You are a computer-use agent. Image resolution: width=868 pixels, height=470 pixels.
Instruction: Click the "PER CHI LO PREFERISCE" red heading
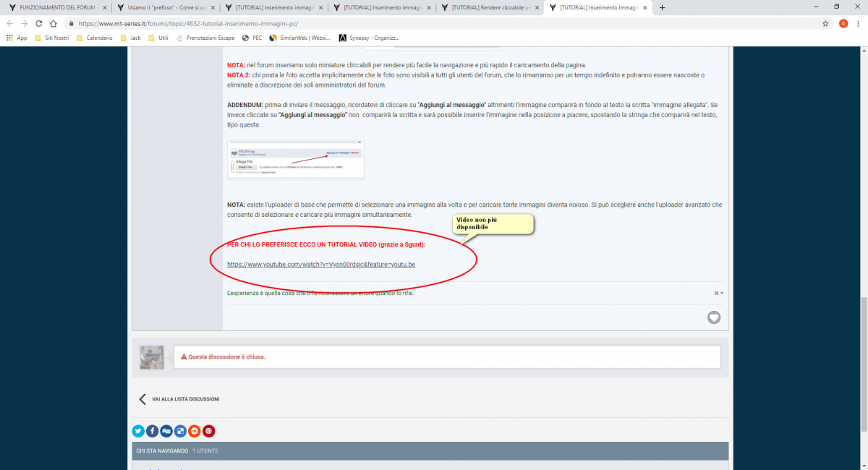[x=326, y=244]
